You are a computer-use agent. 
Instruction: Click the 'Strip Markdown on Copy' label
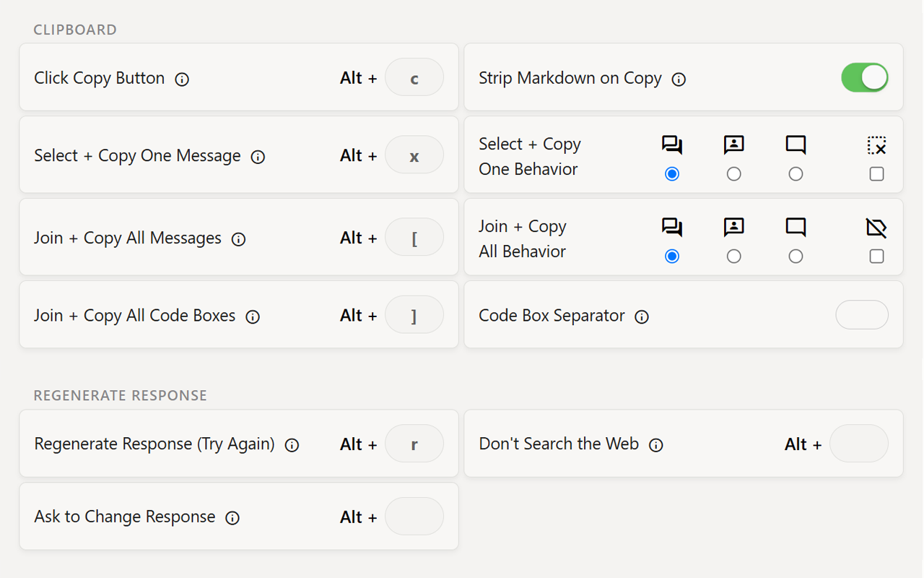pos(570,78)
